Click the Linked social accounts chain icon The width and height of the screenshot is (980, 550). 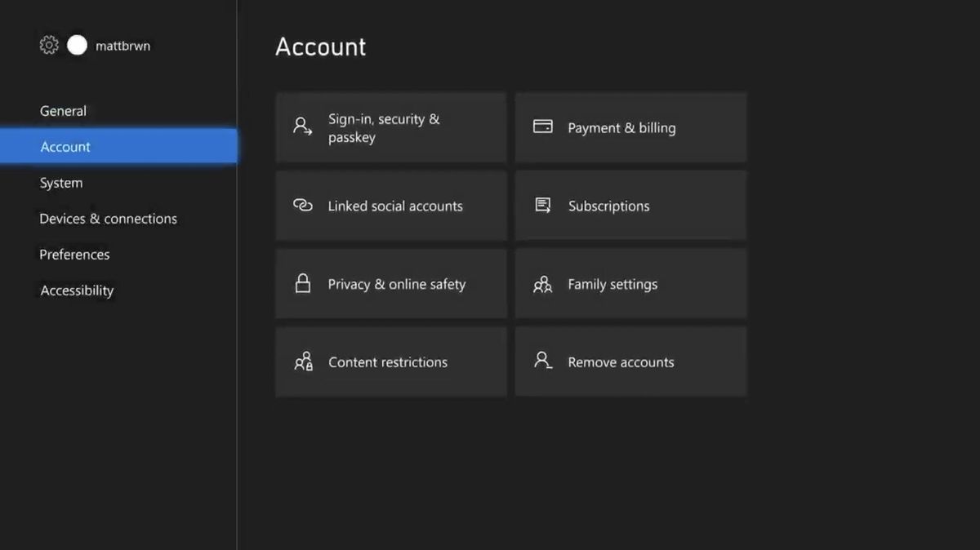click(302, 206)
